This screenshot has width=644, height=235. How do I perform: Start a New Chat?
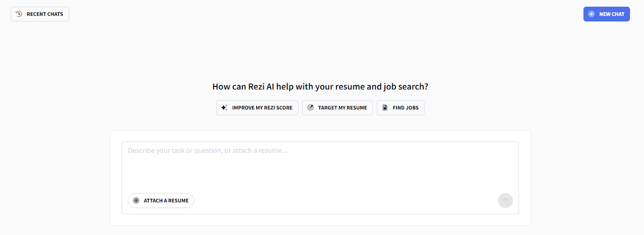pyautogui.click(x=607, y=14)
